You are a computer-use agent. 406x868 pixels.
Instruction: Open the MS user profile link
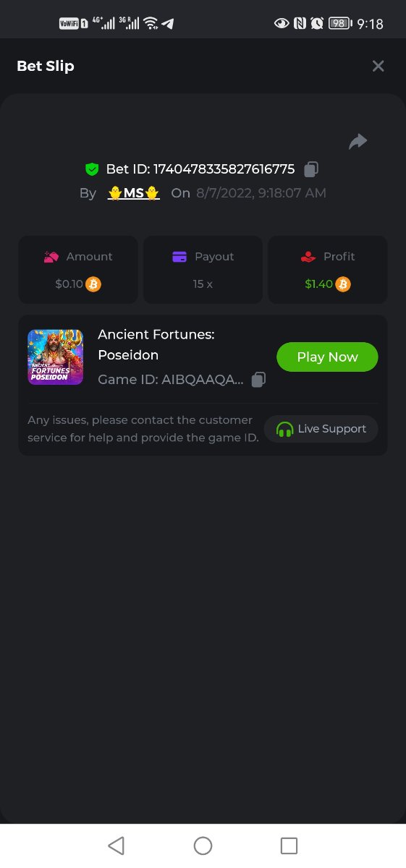(133, 193)
